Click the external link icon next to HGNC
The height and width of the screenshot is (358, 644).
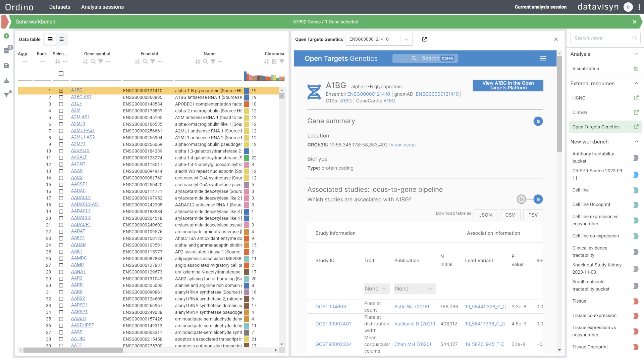click(x=636, y=98)
